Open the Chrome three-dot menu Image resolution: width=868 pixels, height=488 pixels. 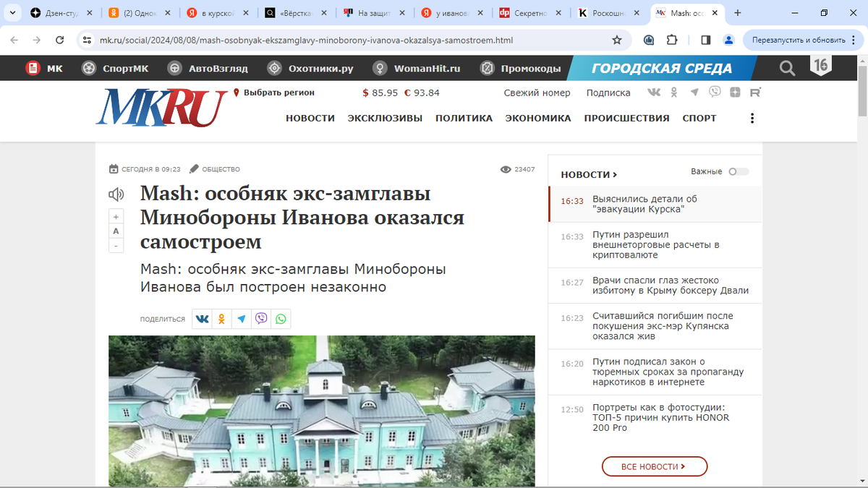854,40
